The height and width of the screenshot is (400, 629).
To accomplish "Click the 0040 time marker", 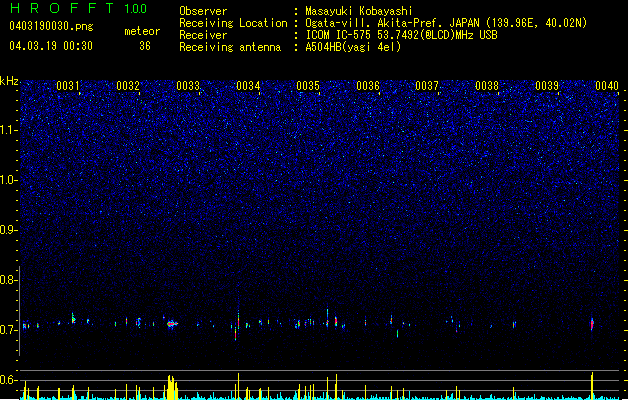I will (x=607, y=86).
